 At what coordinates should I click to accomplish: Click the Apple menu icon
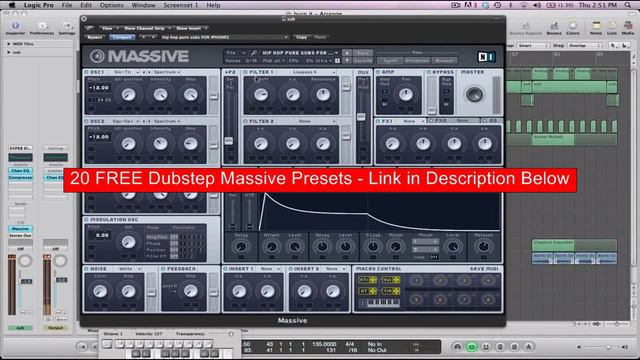[x=12, y=5]
